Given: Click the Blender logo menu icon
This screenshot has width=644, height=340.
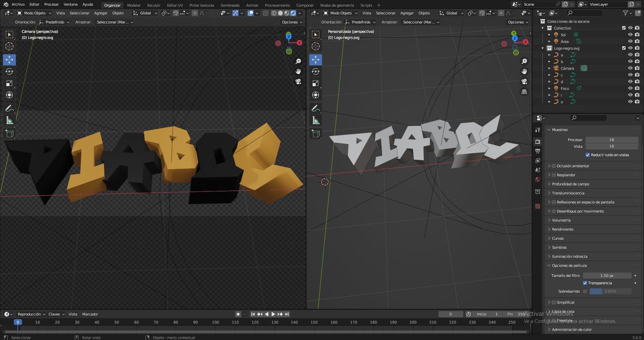Looking at the screenshot, I should [x=6, y=4].
